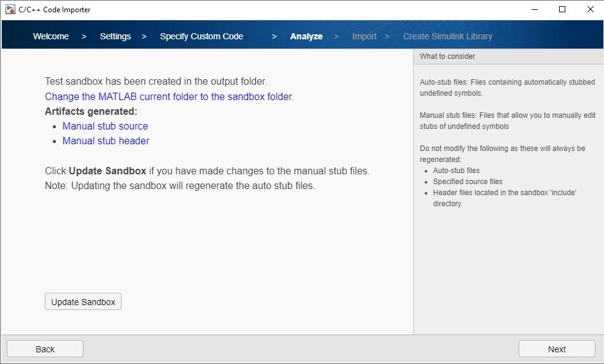The height and width of the screenshot is (364, 604).
Task: Change MATLAB current folder to sandbox folder link
Action: 169,96
